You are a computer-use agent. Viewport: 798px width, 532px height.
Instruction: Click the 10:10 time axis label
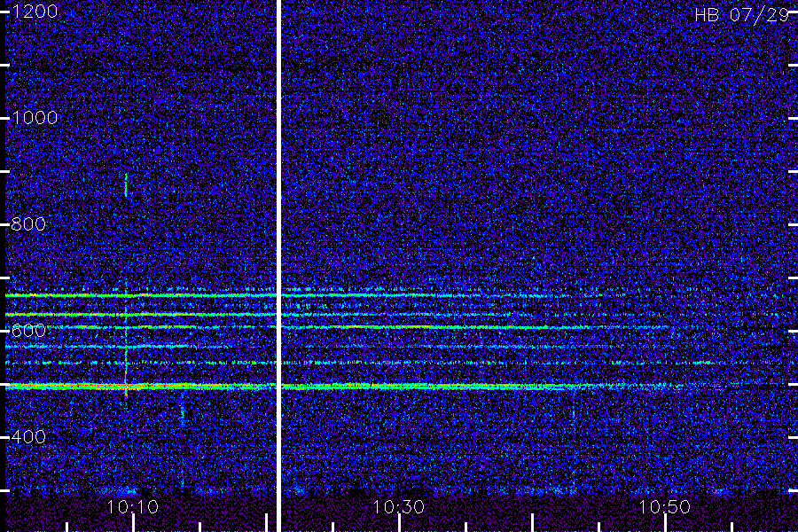(x=133, y=506)
